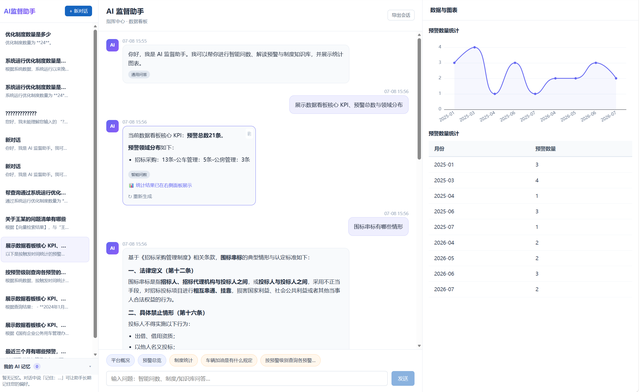Open conversation 最近三个月有哪些预警
640x392 pixels.
point(45,352)
